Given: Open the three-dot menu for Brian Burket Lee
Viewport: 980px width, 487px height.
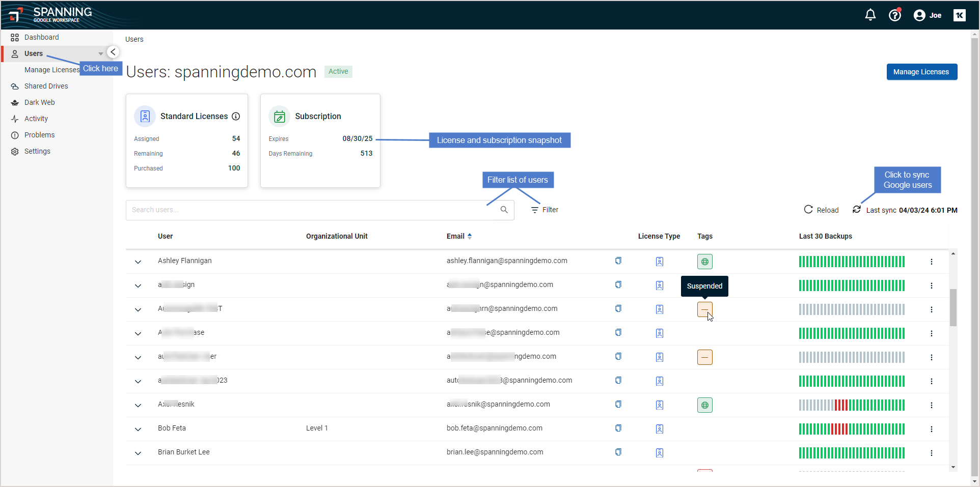Looking at the screenshot, I should 931,452.
